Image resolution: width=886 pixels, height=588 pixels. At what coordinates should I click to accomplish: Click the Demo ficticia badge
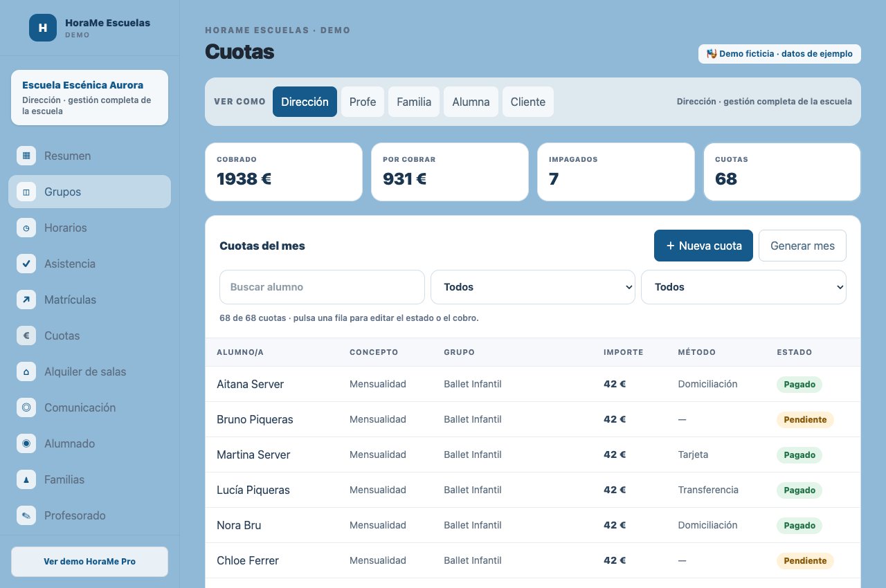(x=779, y=54)
